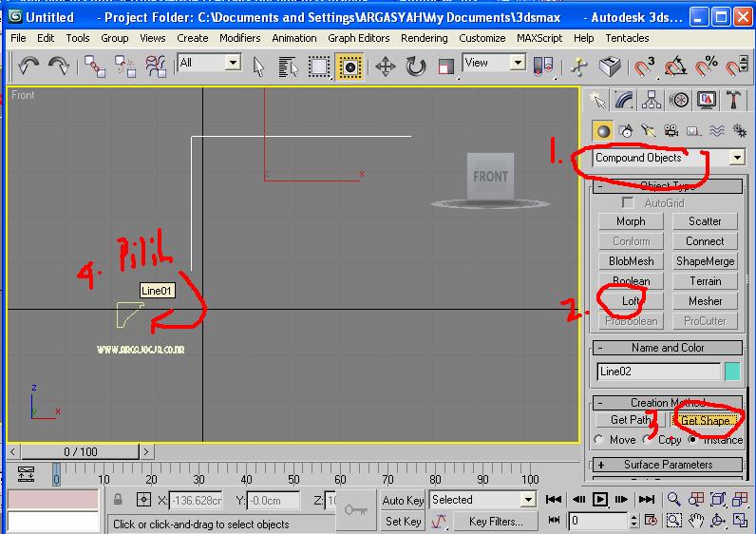Collapse the Creation Method rollout

668,402
